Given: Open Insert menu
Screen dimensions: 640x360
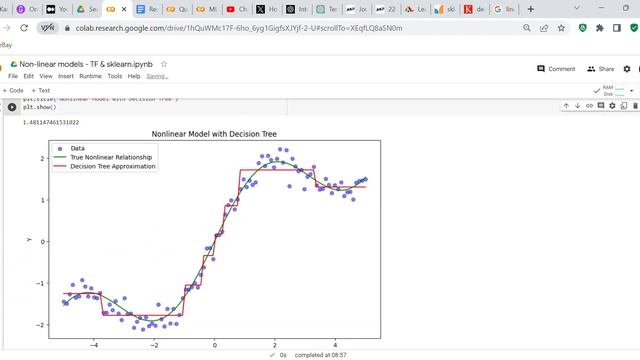Looking at the screenshot, I should coord(66,76).
